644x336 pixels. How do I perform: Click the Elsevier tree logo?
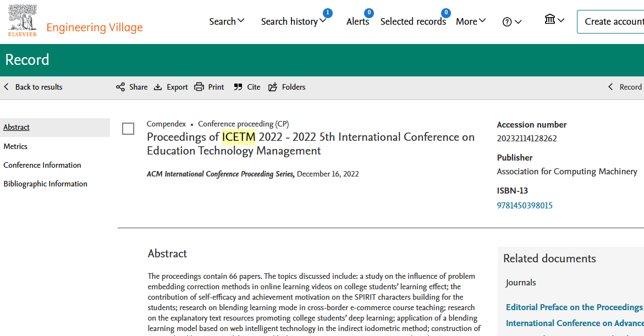tap(23, 20)
